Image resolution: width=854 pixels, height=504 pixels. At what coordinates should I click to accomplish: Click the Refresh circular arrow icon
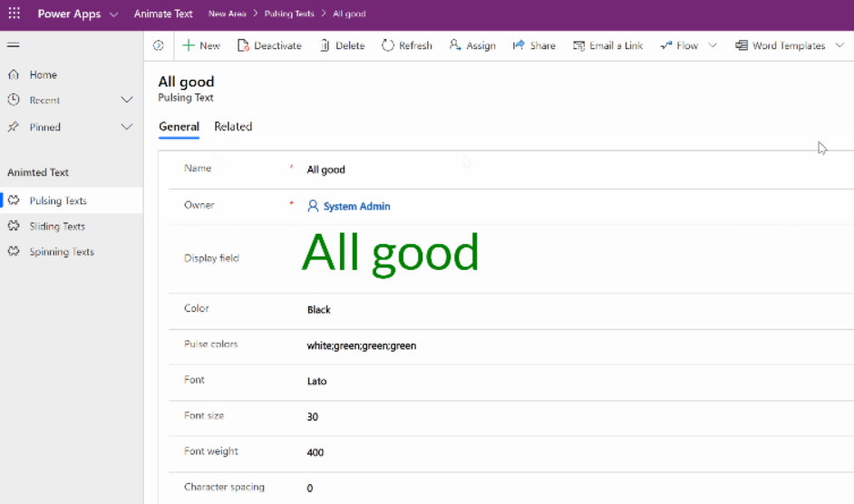(x=388, y=45)
